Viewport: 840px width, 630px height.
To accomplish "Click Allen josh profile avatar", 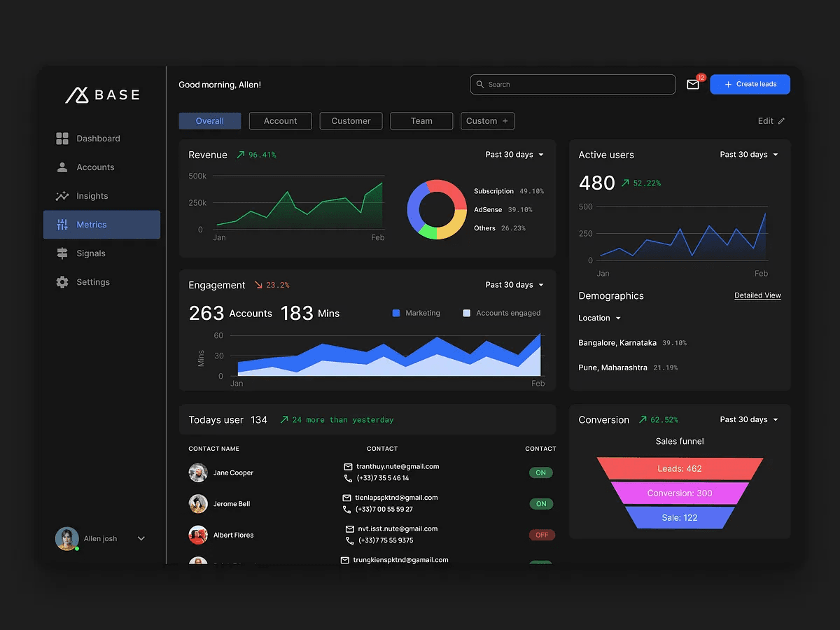I will point(67,539).
